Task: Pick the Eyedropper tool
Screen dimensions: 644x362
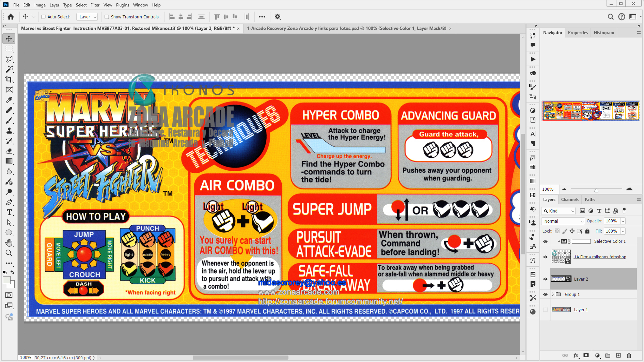Action: (9, 100)
